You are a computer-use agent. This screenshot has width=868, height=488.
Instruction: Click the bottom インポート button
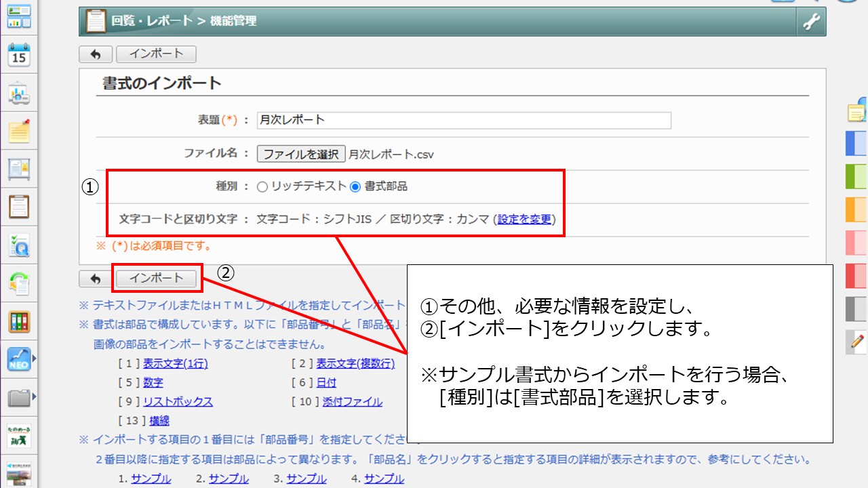(x=157, y=278)
